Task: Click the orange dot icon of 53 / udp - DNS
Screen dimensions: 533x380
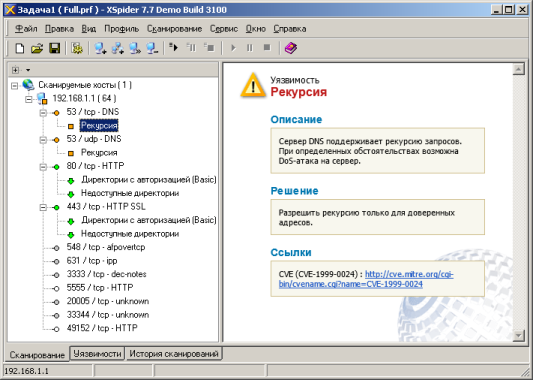Action: (56, 140)
